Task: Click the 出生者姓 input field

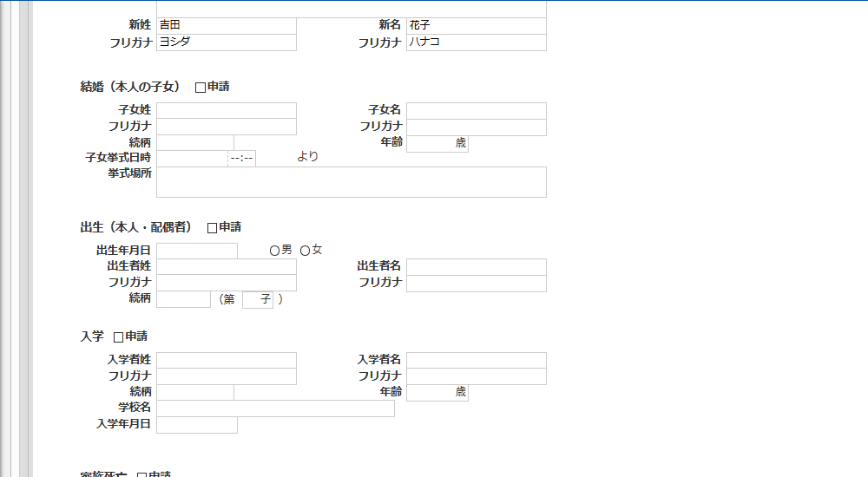Action: pos(227,266)
